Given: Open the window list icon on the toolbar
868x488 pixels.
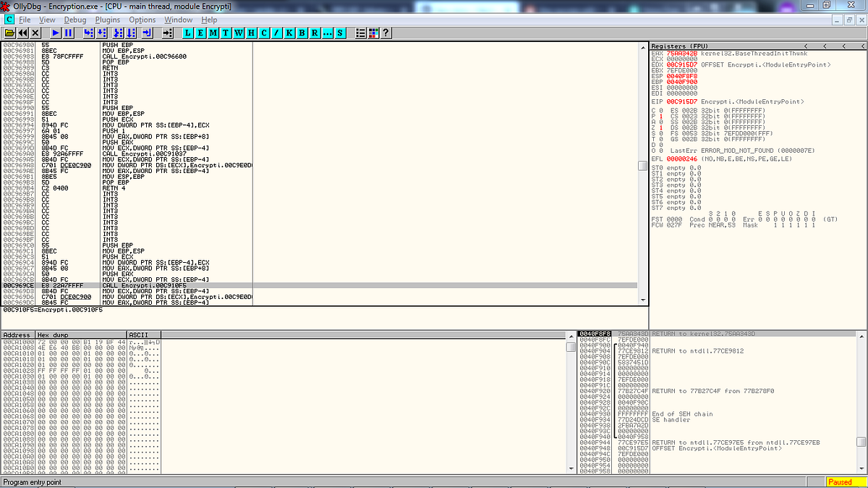Looking at the screenshot, I should 359,33.
